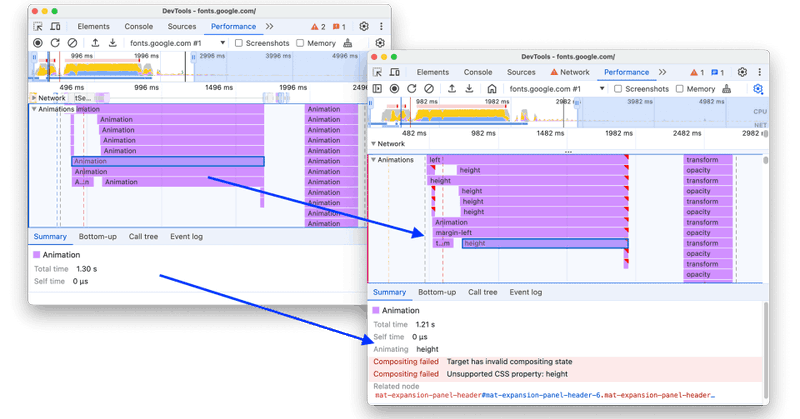Open mat-expansion-panel-header related node link
Viewport: 800px width, 419px height.
click(544, 396)
